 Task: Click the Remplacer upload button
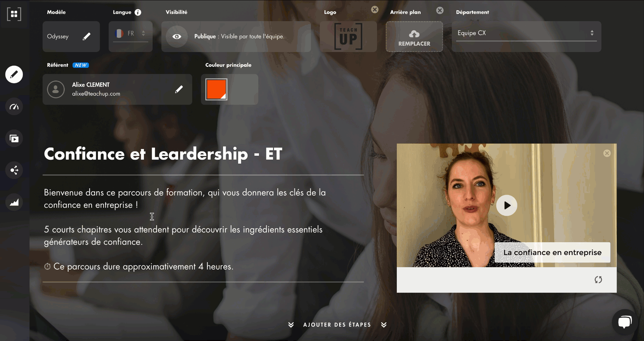[414, 37]
